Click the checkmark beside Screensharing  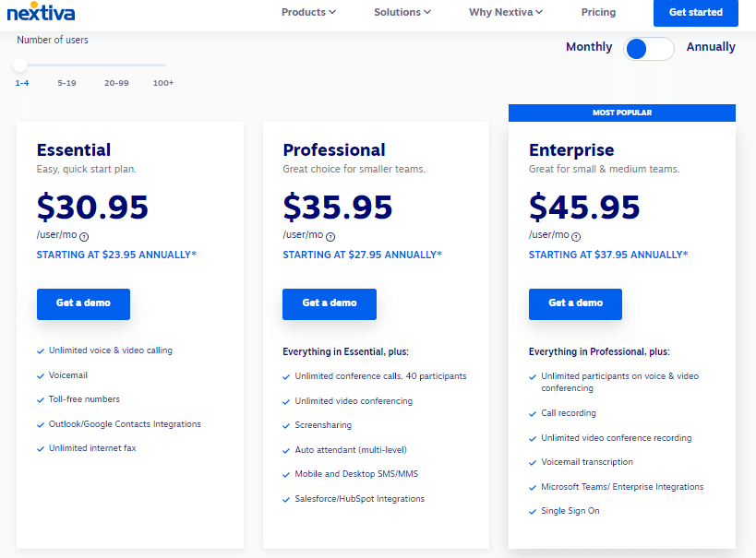[285, 425]
